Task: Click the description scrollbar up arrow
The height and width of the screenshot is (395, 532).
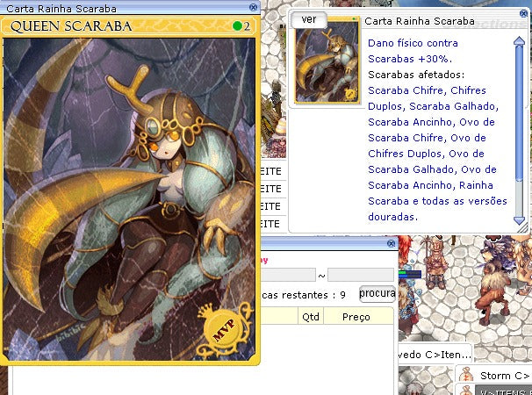Action: click(519, 41)
